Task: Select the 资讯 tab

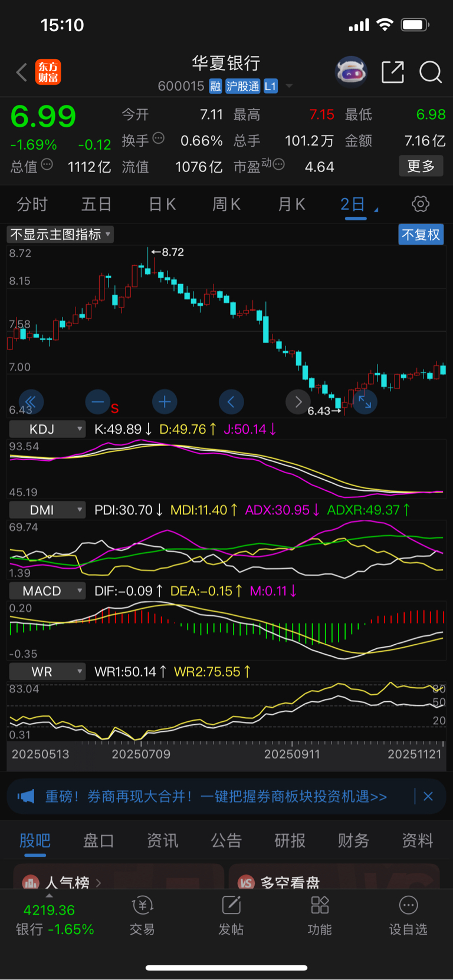Action: [162, 841]
